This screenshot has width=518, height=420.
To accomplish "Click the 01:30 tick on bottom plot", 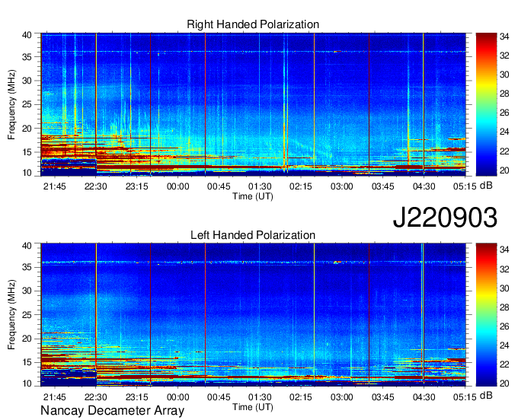I will pyautogui.click(x=260, y=397).
